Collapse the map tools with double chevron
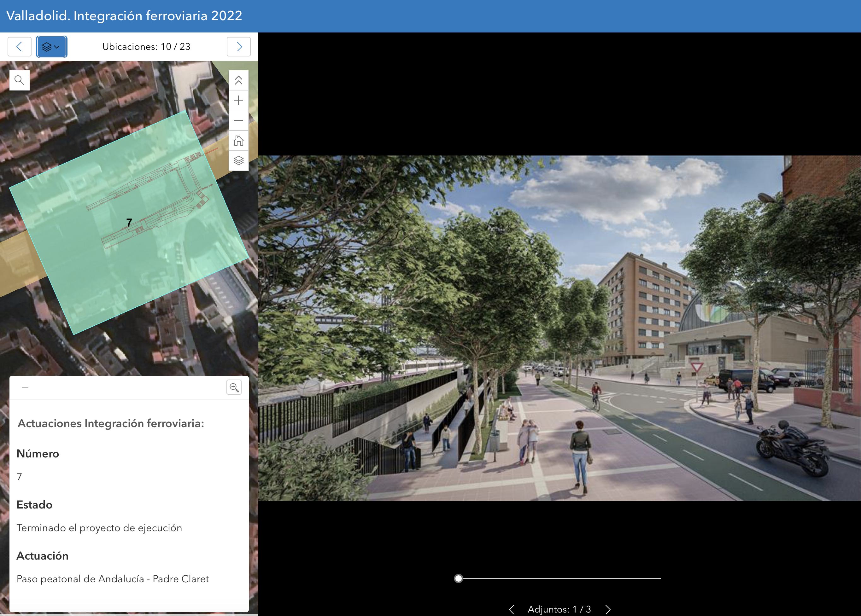Image resolution: width=861 pixels, height=616 pixels. tap(238, 80)
